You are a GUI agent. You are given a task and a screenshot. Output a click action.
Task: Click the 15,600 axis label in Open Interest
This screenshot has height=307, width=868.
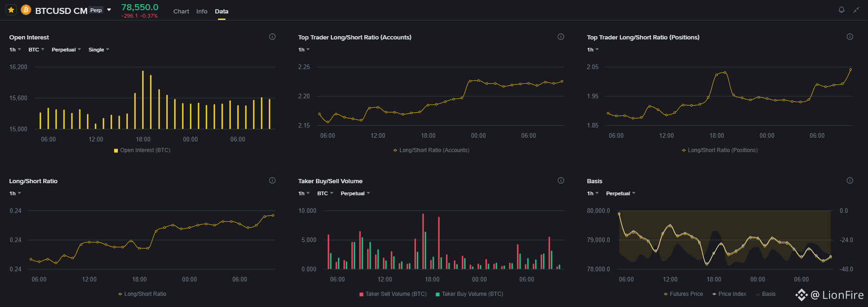(x=19, y=98)
